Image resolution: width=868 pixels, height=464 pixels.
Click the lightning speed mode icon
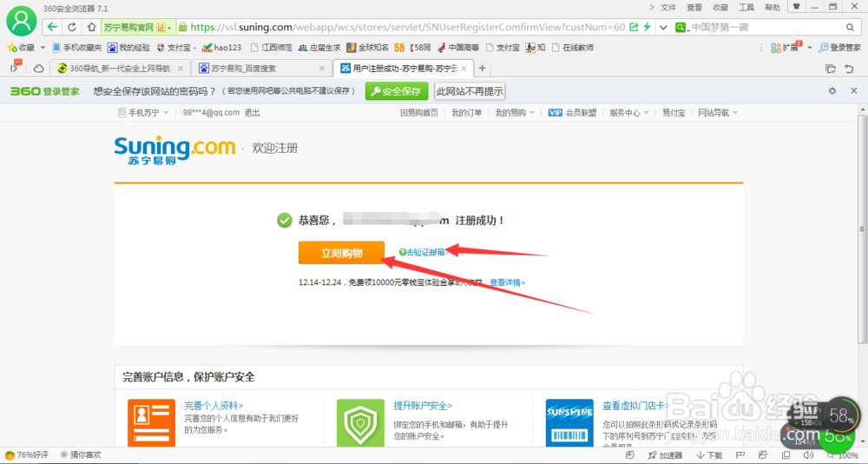coord(647,27)
